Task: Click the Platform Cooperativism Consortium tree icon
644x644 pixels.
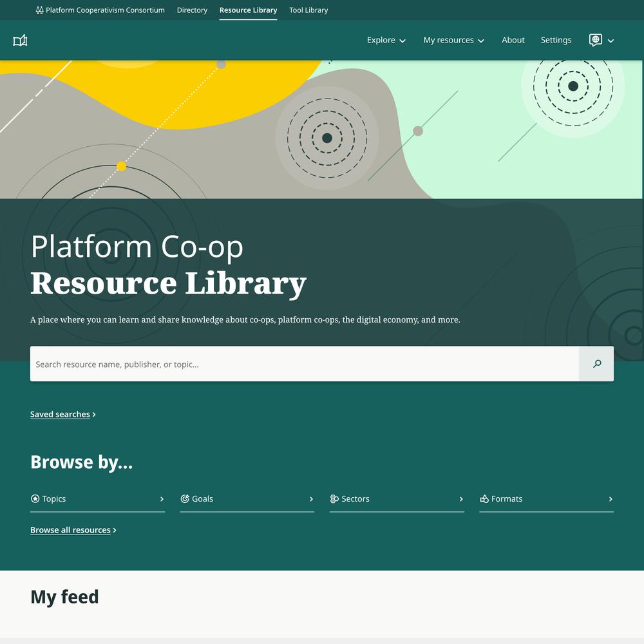Action: (39, 10)
